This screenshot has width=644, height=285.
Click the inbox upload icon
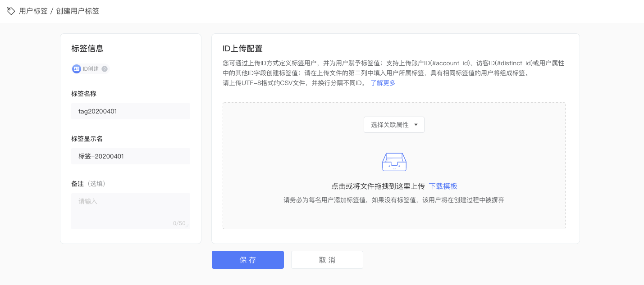(394, 162)
